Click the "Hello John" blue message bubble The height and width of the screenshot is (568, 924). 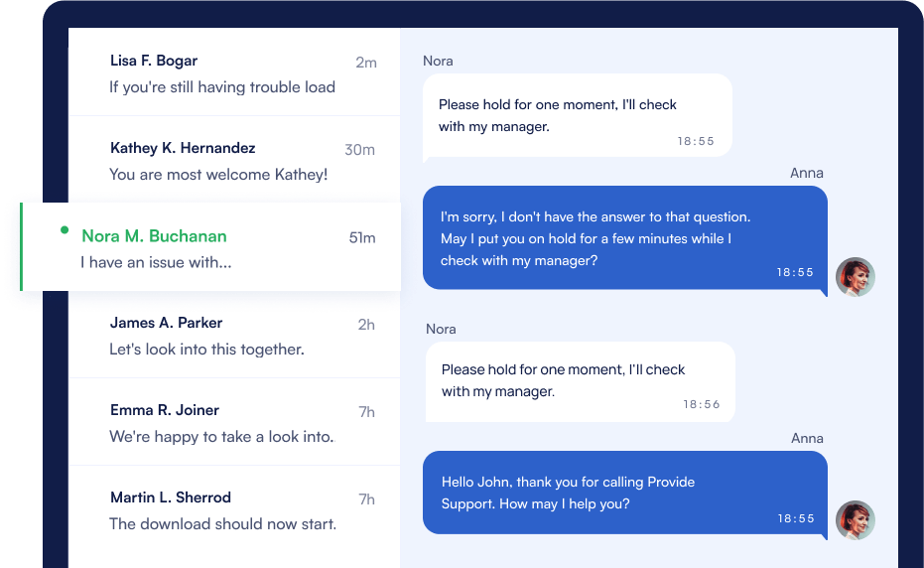(x=624, y=494)
